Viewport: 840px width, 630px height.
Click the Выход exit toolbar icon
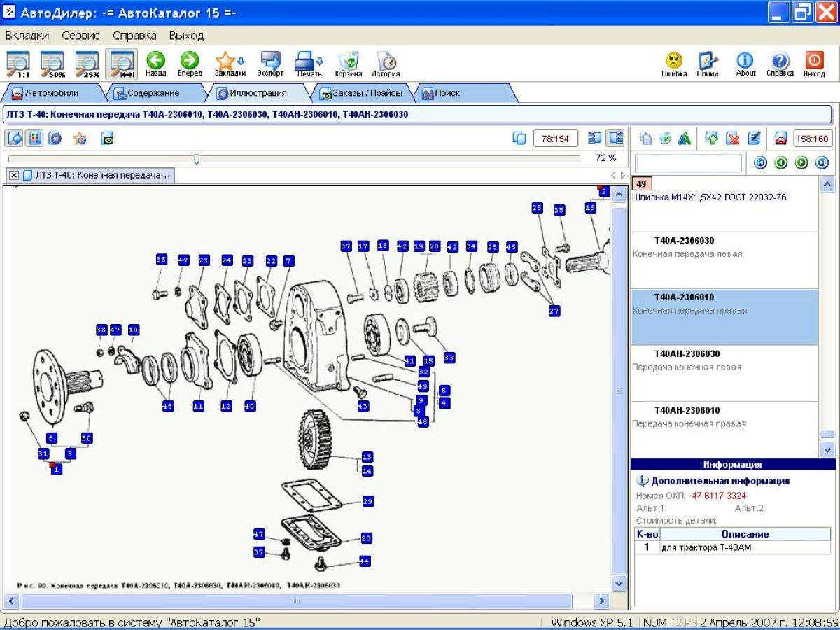(814, 64)
